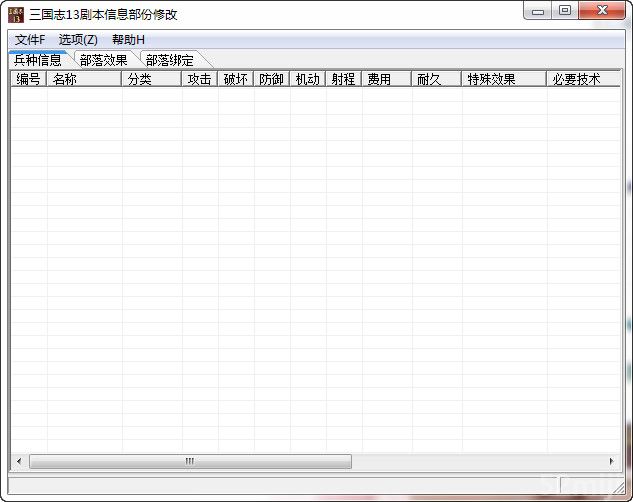Sort by the 费用 column header
Screen dimensions: 633x502
[386, 79]
